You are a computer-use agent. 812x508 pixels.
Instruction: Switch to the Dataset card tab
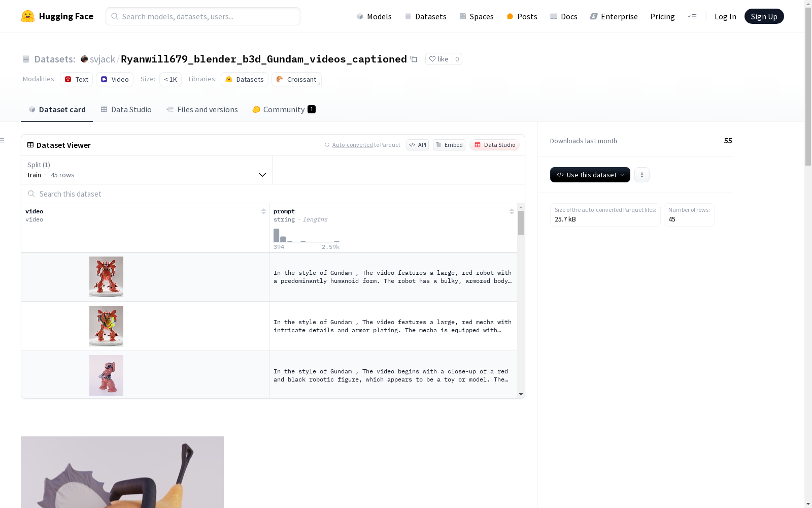coord(57,110)
